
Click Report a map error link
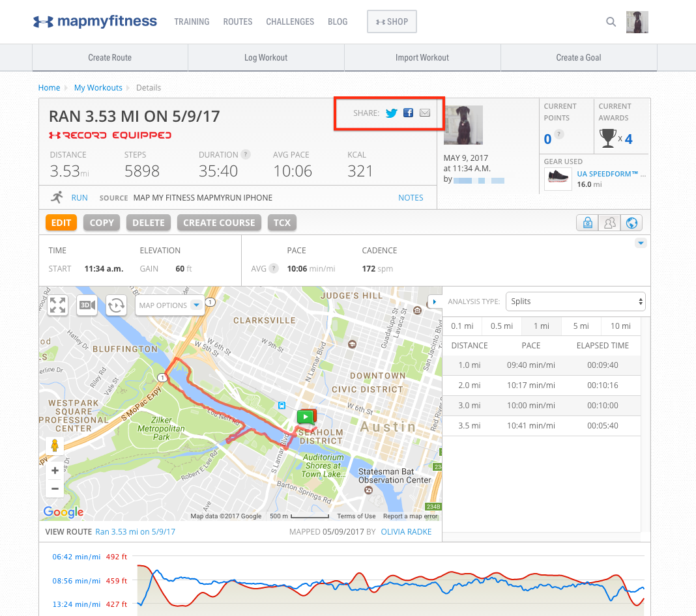coord(411,516)
